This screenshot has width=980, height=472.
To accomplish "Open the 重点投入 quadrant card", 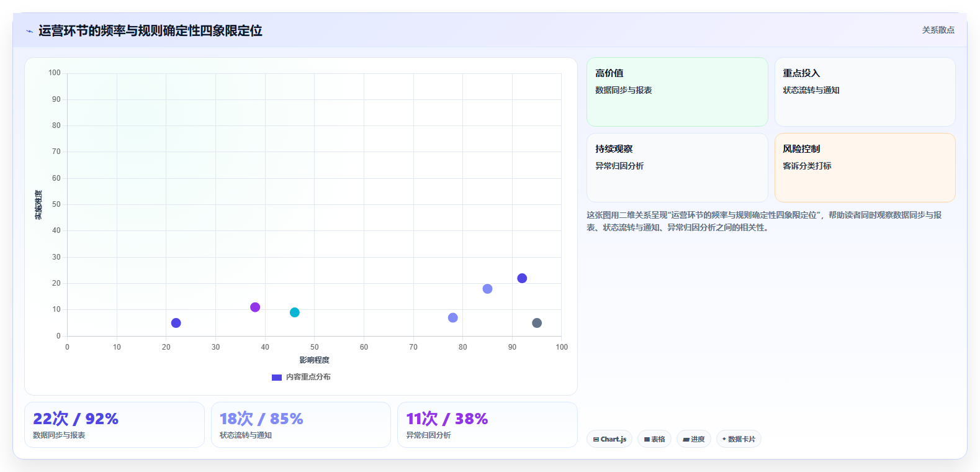I will (865, 92).
